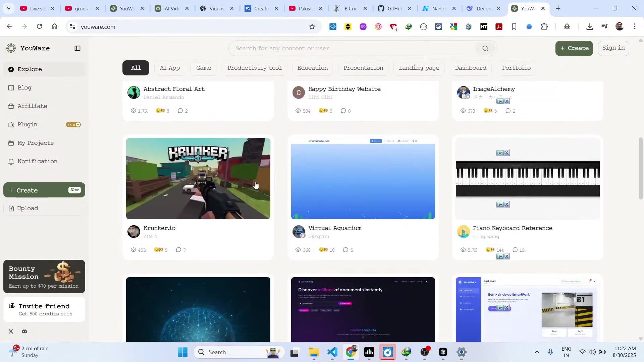Viewport: 644px width, 362px height.
Task: Open the browser Downloads icon
Action: point(590,27)
